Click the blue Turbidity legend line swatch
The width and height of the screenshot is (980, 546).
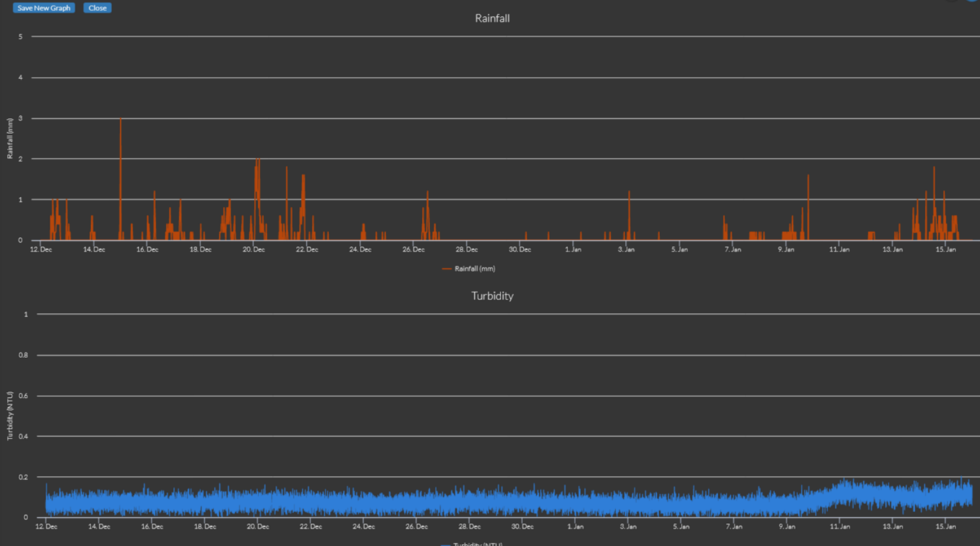[445, 544]
